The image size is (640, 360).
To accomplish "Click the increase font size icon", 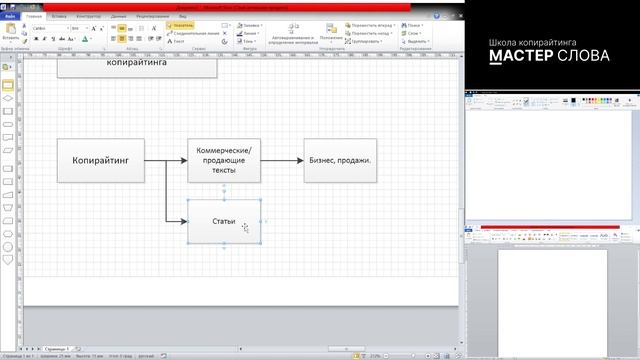I will 94,28.
